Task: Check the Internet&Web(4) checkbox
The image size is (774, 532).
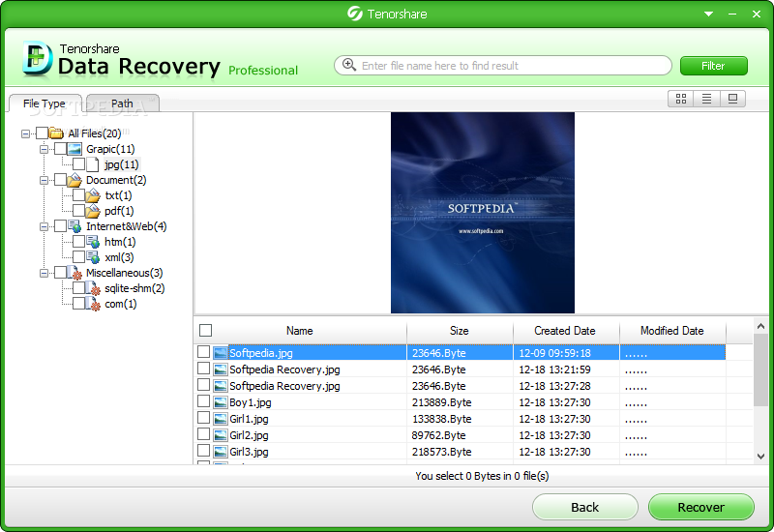Action: (x=60, y=226)
